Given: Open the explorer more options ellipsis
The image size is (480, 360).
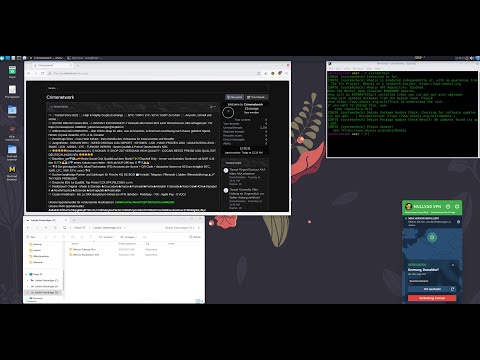Looking at the screenshot, I should point(145,237).
